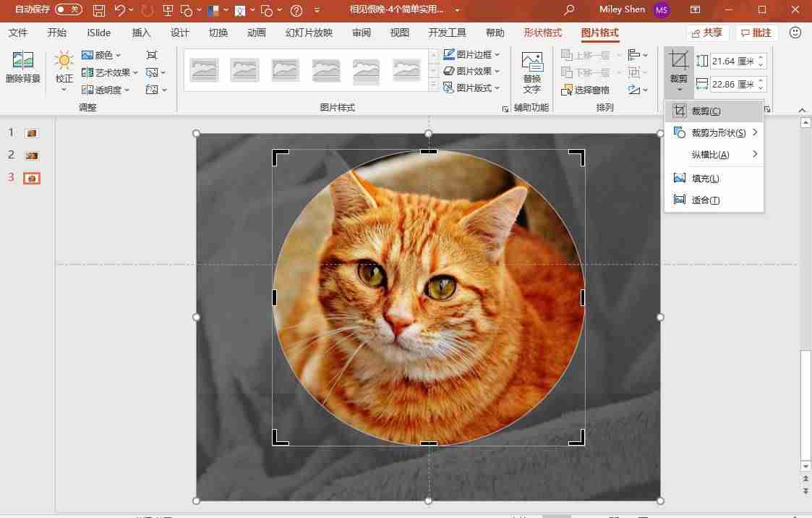Switch to the 开发工具 developer tab

(x=447, y=33)
